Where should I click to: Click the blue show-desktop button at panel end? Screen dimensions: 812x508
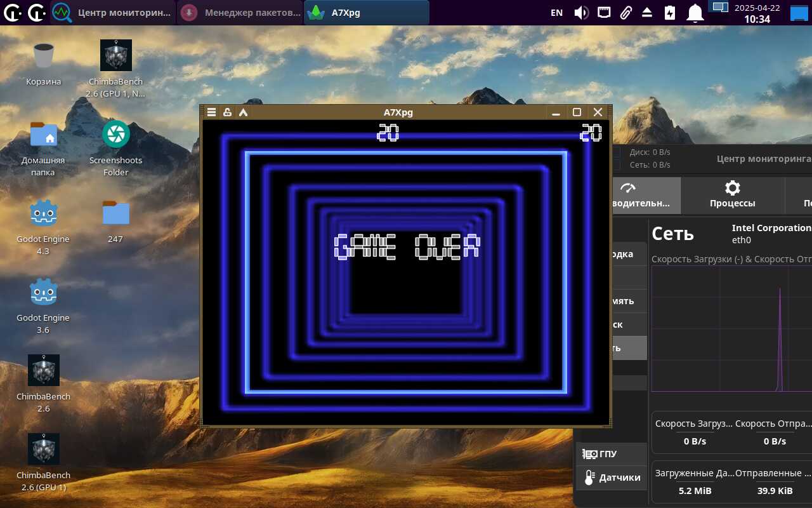click(x=799, y=13)
